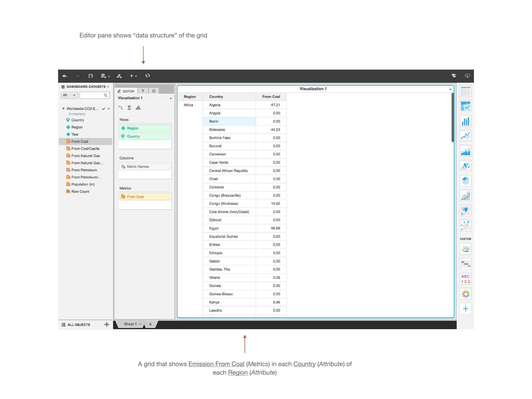
Task: Click the Save icon in the toolbar
Action: tap(90, 76)
